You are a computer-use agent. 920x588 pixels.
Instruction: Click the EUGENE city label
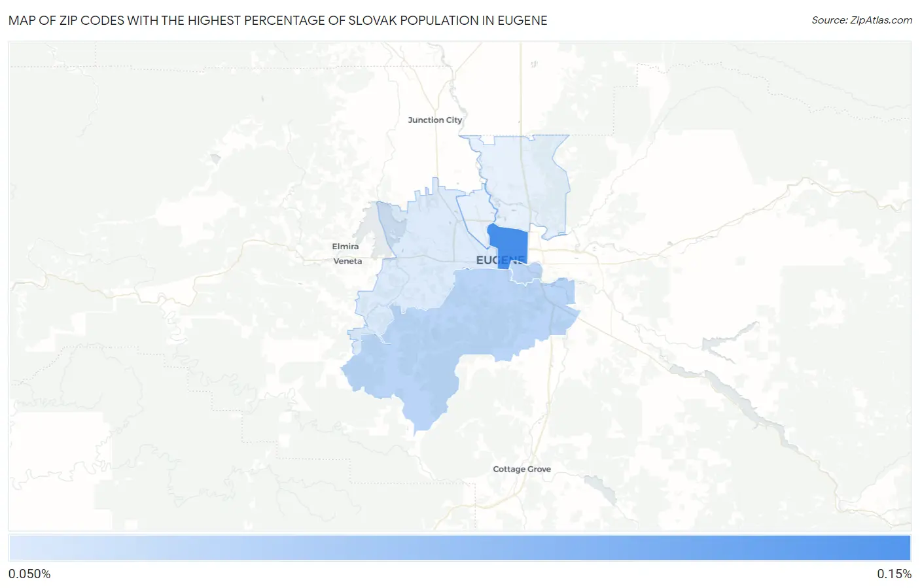(x=501, y=260)
